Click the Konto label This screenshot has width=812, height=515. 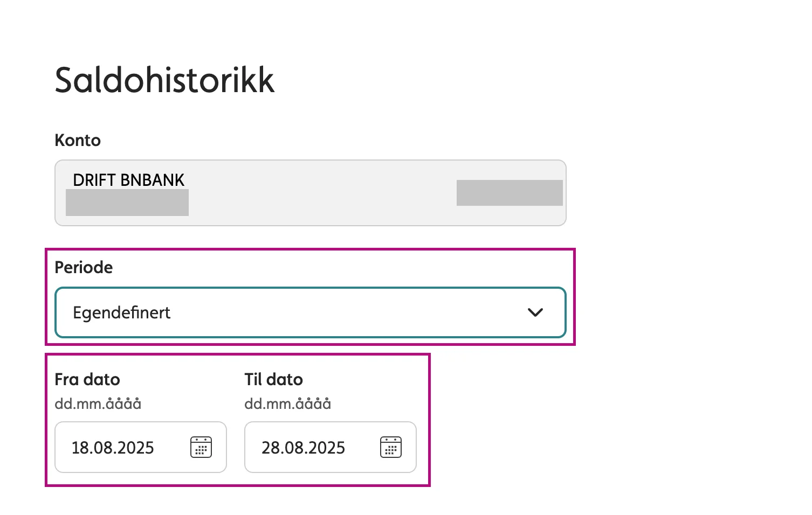[x=78, y=140]
